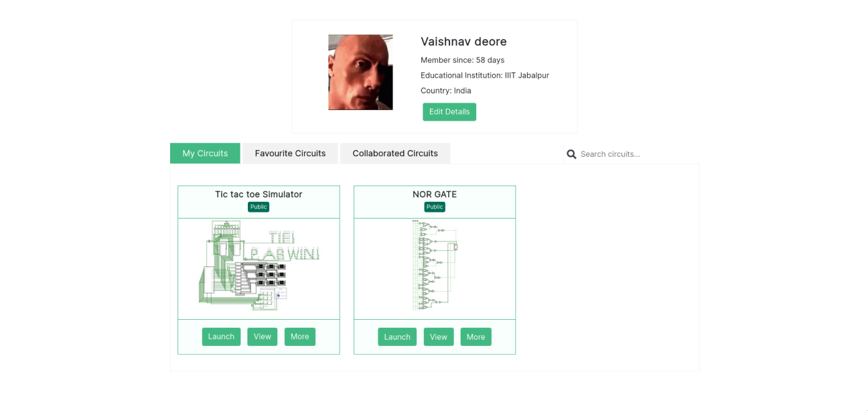Open More options for NOR GATE

[x=476, y=337]
